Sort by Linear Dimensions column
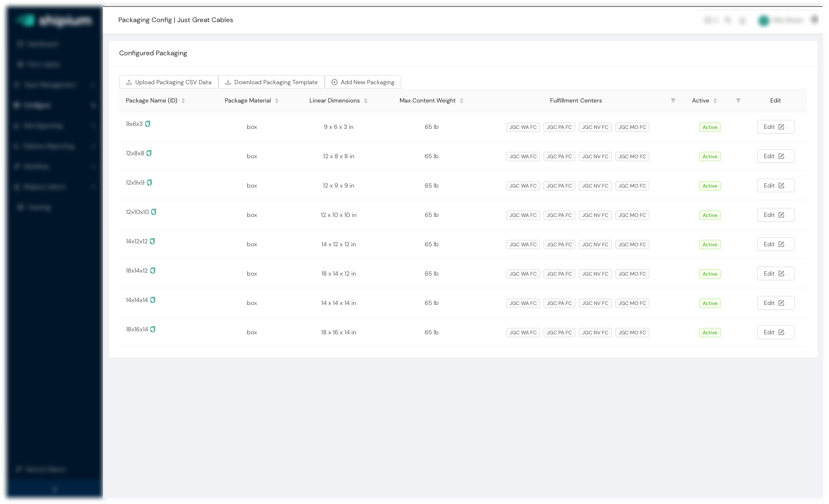 366,101
